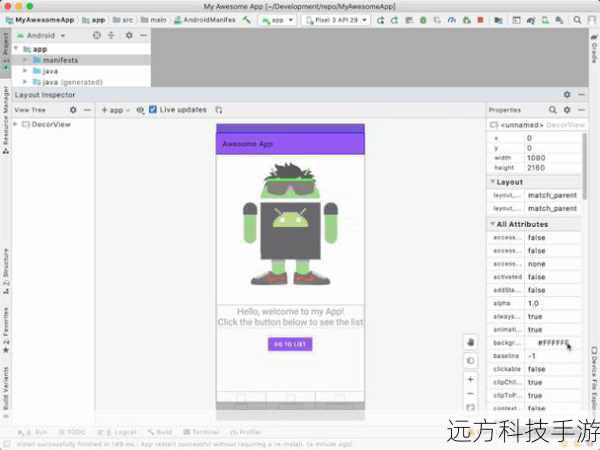Click Sync Project folder icon in toolbar
The image size is (600, 450).
pos(498,20)
